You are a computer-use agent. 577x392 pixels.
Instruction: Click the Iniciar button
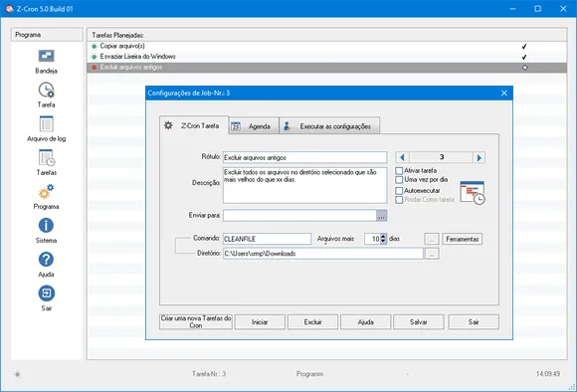pos(260,322)
